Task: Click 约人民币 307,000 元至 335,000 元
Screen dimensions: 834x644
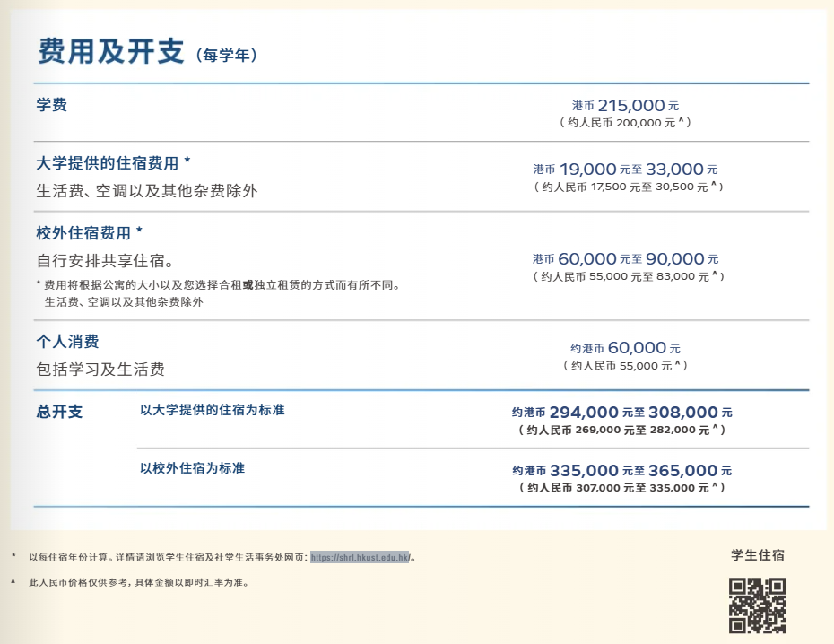Action: (622, 488)
